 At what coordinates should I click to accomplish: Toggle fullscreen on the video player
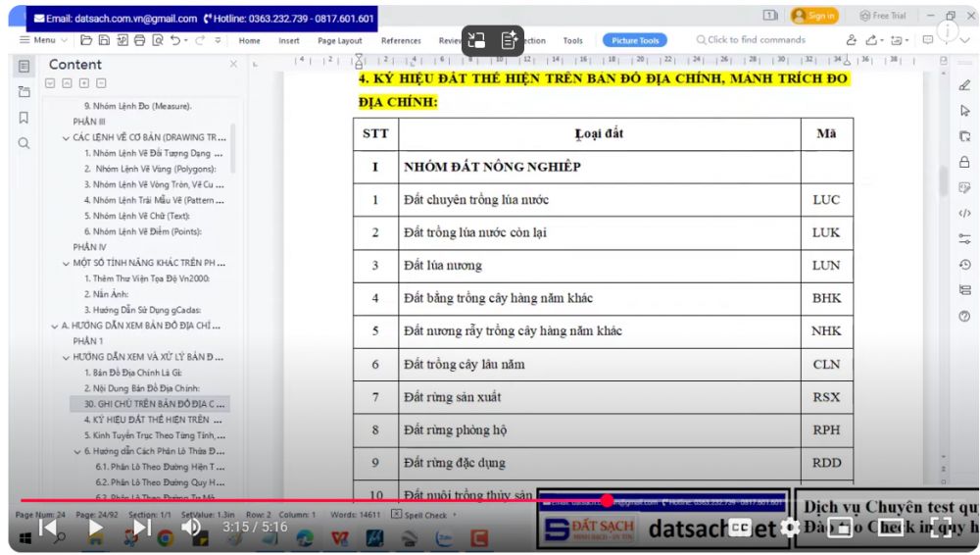pyautogui.click(x=941, y=528)
